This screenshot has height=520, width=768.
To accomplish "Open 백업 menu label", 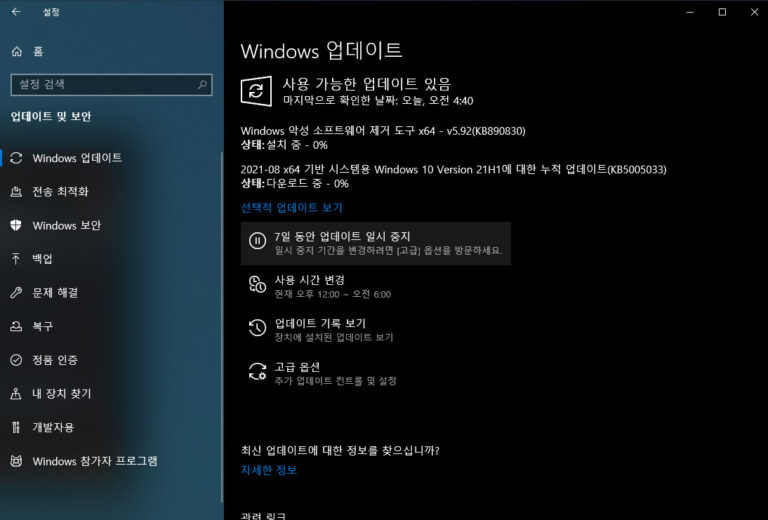I will (42, 259).
